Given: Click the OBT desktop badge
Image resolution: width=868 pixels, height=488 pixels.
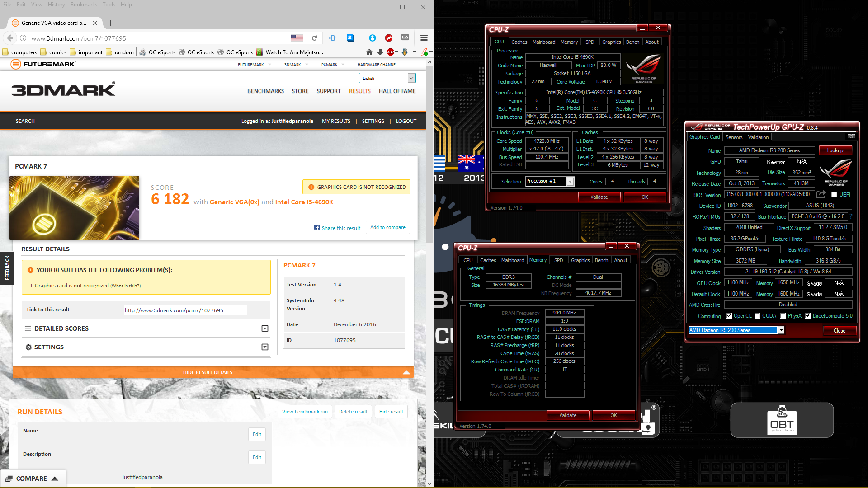Looking at the screenshot, I should click(x=782, y=420).
